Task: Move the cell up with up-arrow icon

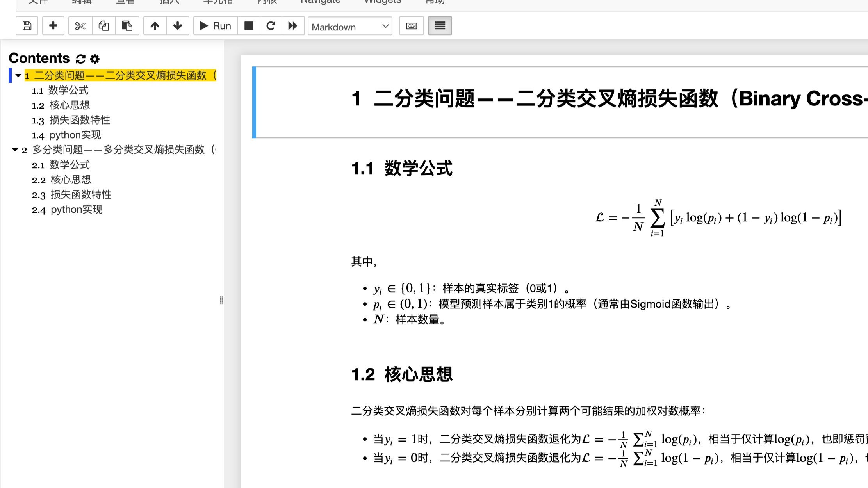Action: pyautogui.click(x=155, y=25)
